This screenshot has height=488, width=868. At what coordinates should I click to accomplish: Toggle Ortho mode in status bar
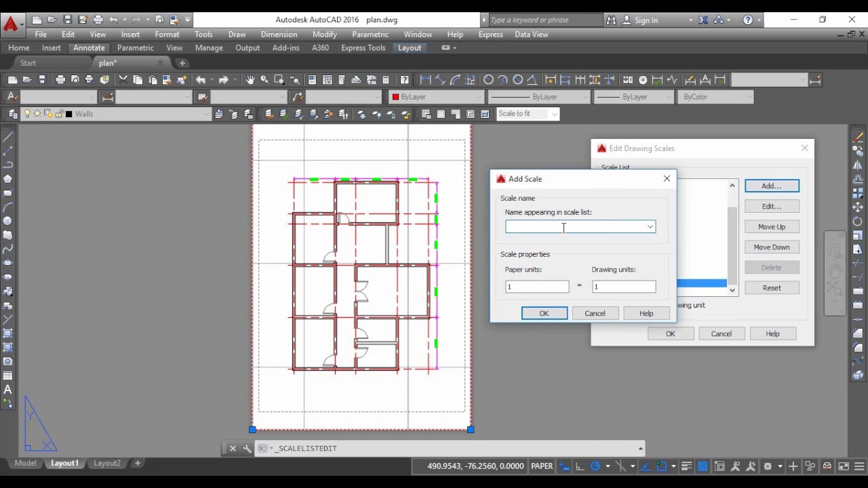tap(580, 466)
